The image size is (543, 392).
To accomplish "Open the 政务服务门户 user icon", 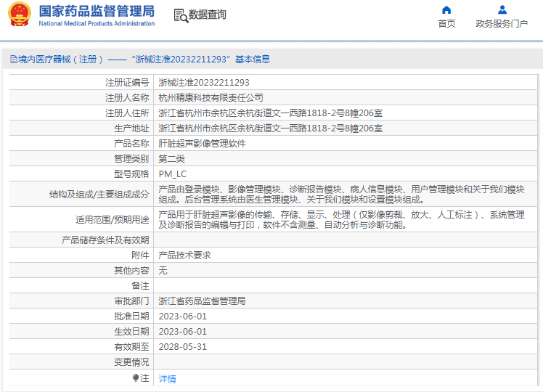I will pyautogui.click(x=502, y=9).
